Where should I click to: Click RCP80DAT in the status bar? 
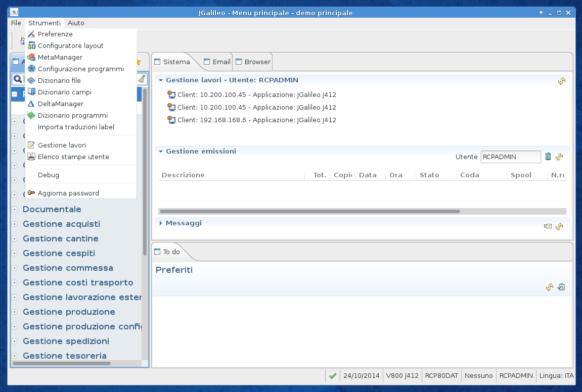[441, 376]
